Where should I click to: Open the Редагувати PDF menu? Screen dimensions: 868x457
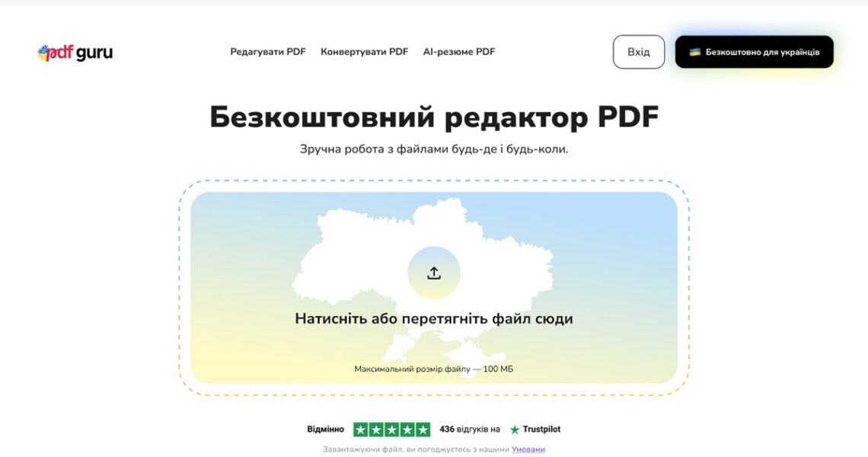(268, 52)
